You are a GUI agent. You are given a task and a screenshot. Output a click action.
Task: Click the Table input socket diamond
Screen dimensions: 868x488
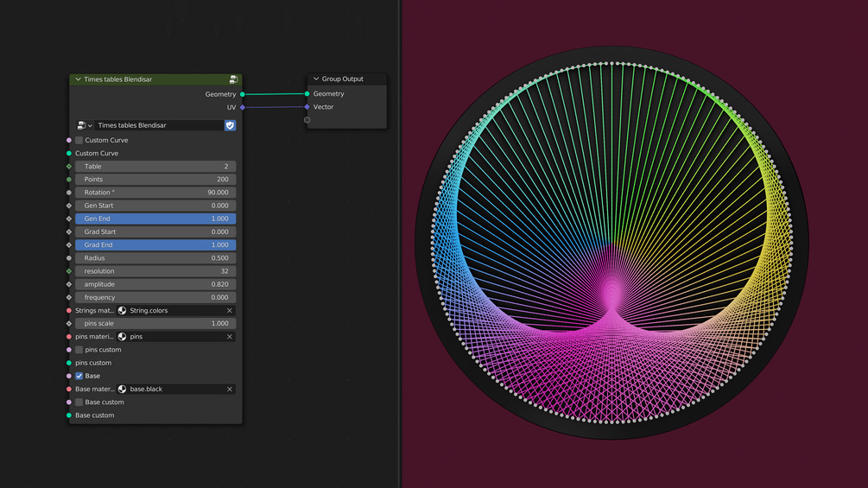pos(69,166)
